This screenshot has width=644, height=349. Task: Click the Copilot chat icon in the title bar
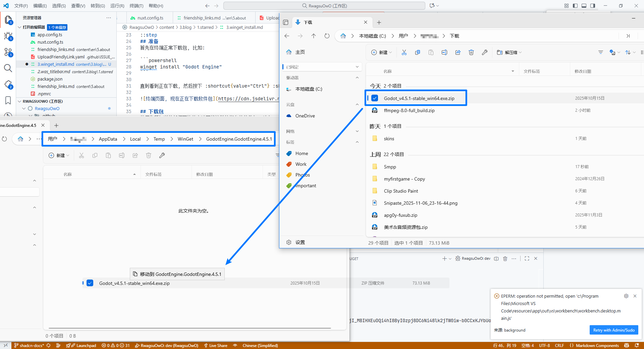click(x=432, y=6)
